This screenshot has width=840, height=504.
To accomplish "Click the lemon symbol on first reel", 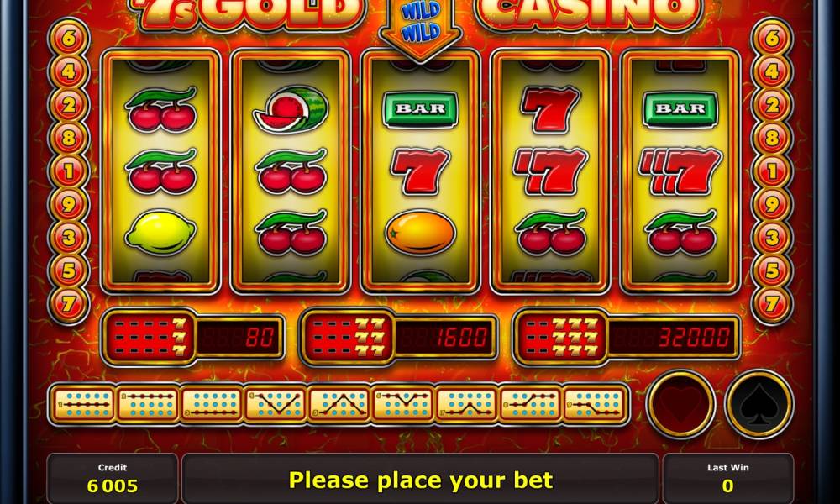I will [160, 232].
